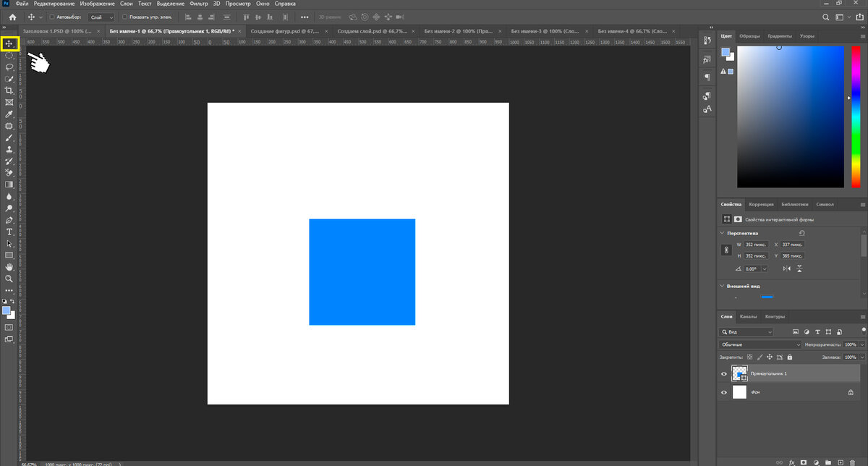Select the Dodge tool

tap(9, 208)
